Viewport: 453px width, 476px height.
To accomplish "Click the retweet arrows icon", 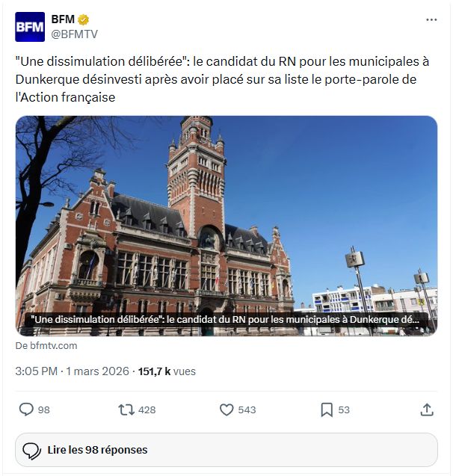I will pos(126,409).
